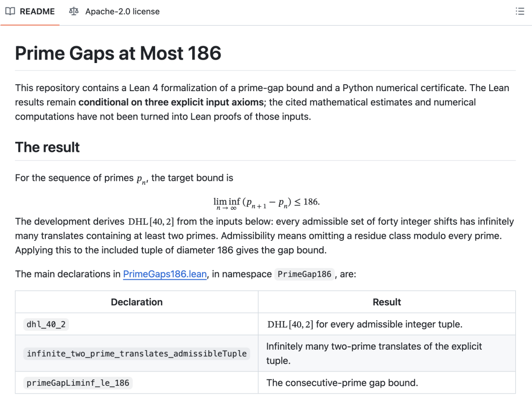Switch to the README tab
Screen dimensions: 532x401
pos(30,11)
